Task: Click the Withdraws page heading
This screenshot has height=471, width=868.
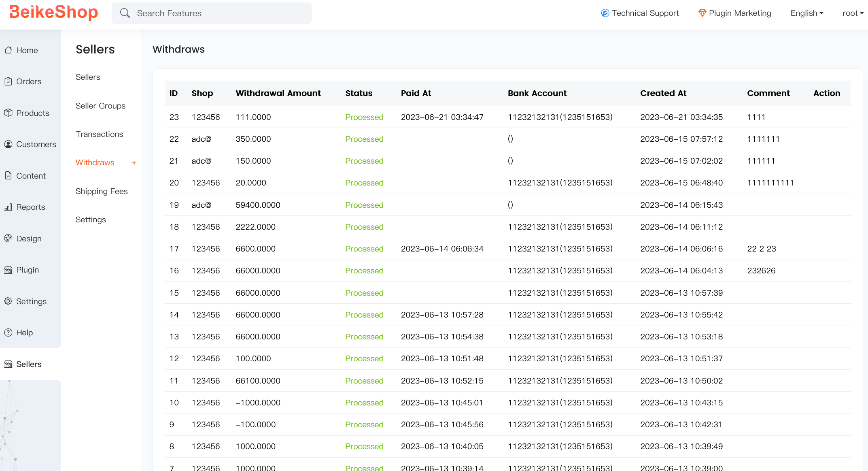Action: (178, 49)
